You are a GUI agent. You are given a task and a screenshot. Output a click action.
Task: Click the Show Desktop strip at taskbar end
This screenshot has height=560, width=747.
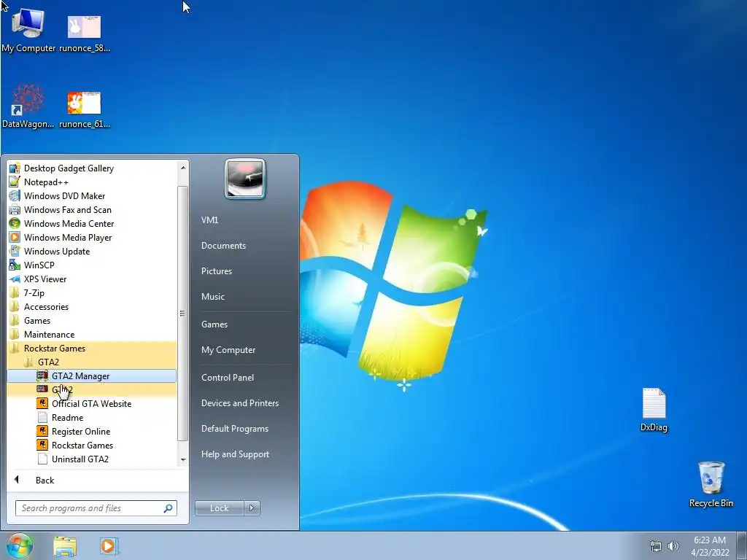(x=742, y=545)
